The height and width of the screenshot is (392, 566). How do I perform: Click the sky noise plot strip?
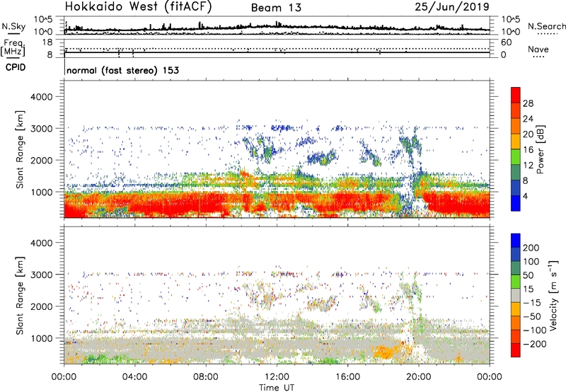277,25
